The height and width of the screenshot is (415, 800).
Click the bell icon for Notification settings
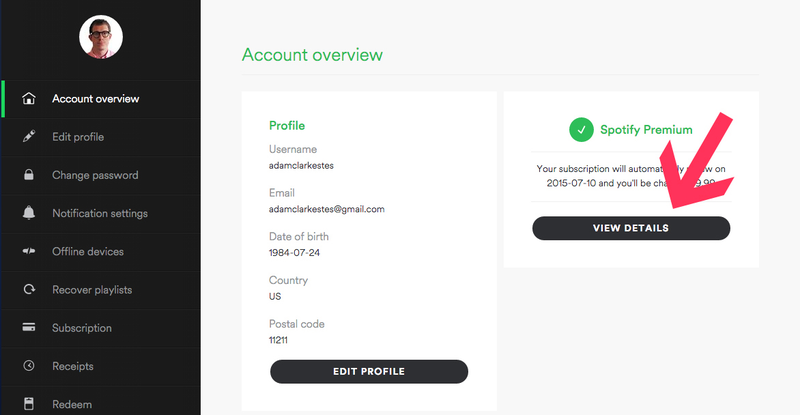(29, 212)
